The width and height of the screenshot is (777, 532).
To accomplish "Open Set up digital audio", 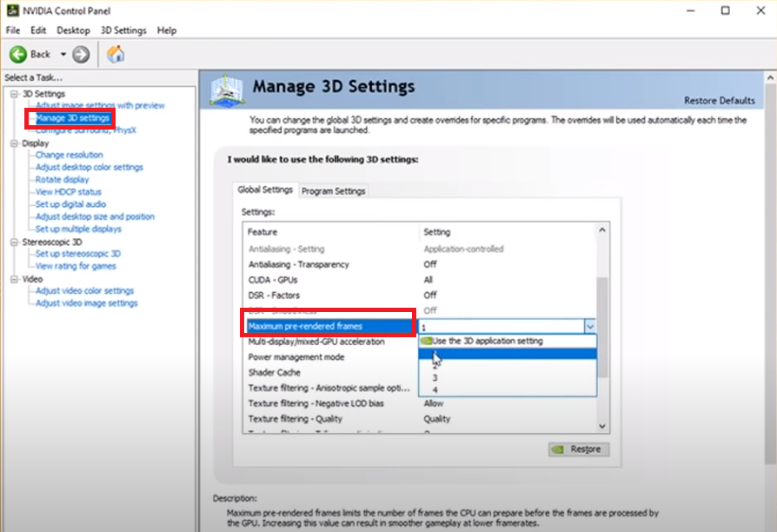I will pyautogui.click(x=71, y=204).
